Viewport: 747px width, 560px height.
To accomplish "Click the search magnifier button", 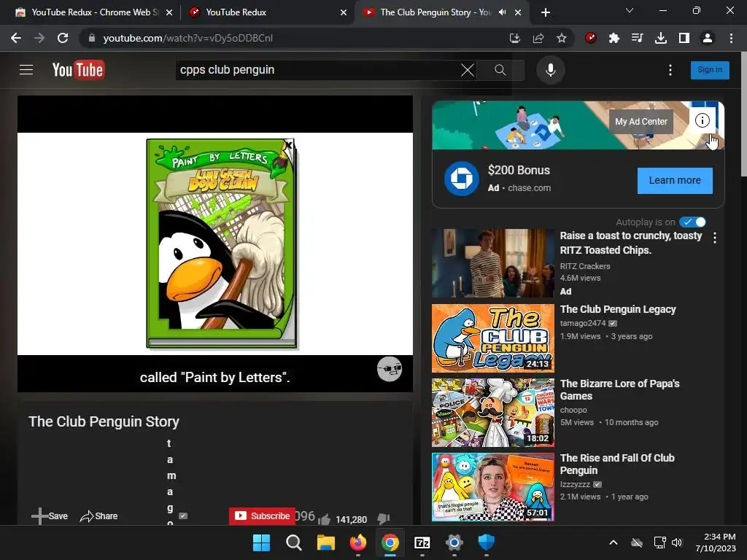I will pos(500,70).
